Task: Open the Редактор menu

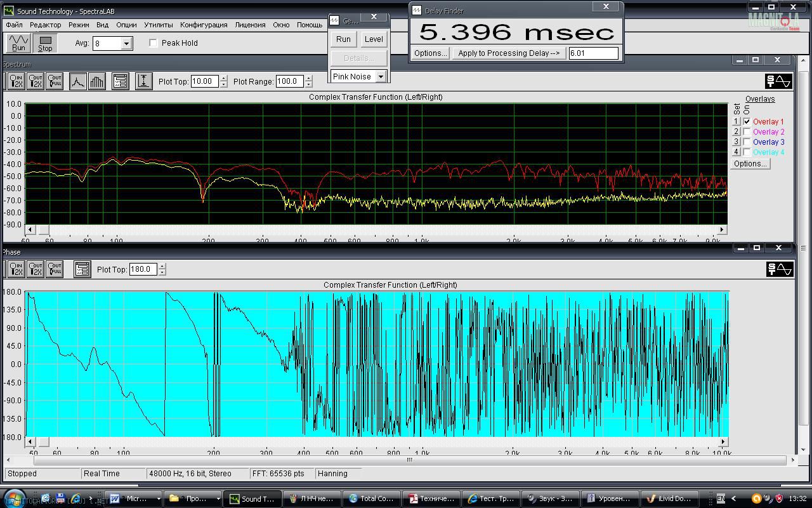Action: point(45,25)
